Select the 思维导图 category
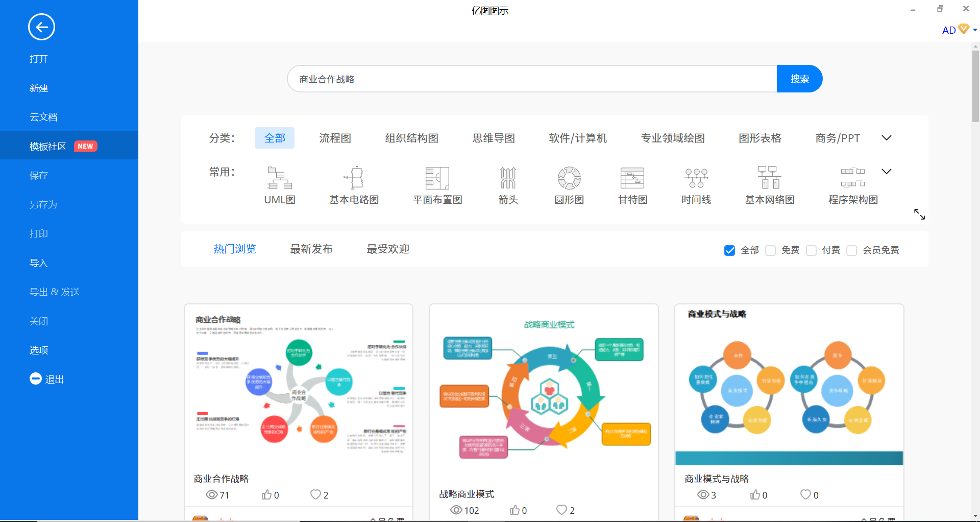Screen dimensions: 980x522 pyautogui.click(x=494, y=138)
